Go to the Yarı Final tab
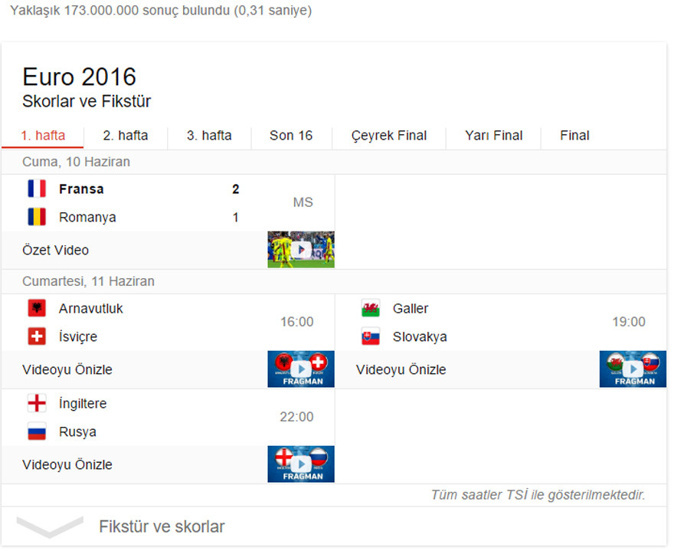This screenshot has height=551, width=673. coord(494,136)
